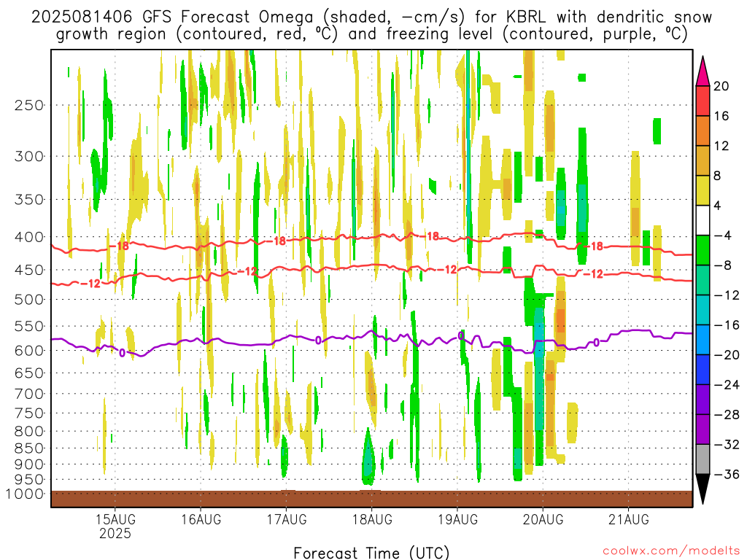Click the purple 0 freezing level label near 15AUG
This screenshot has width=747, height=560.
coord(122,354)
